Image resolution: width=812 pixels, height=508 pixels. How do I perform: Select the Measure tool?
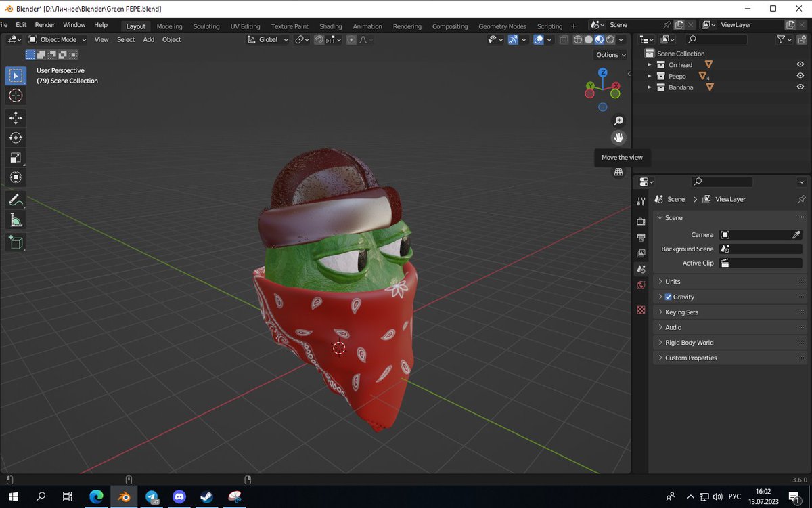(x=16, y=219)
